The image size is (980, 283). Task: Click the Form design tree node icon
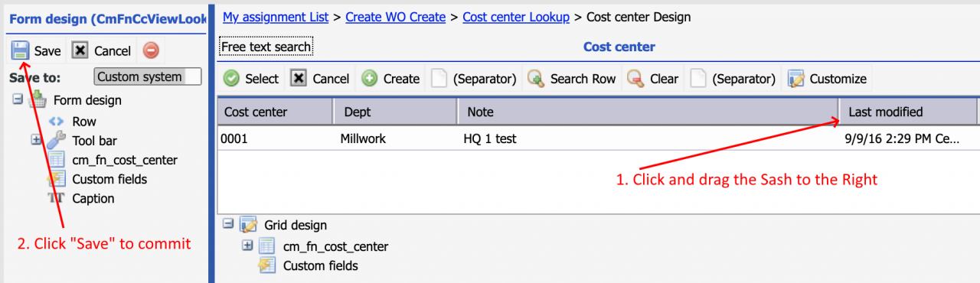pos(38,99)
